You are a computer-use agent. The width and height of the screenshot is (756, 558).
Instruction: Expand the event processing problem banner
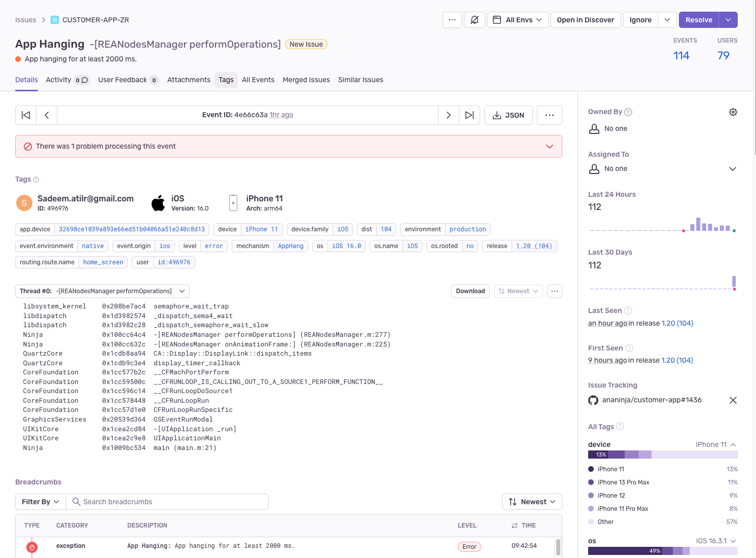[x=550, y=147]
